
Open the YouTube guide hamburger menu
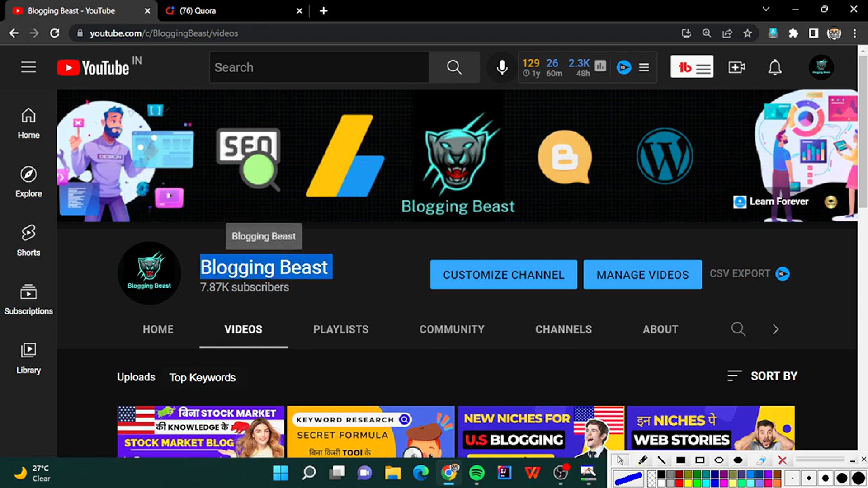click(x=28, y=67)
